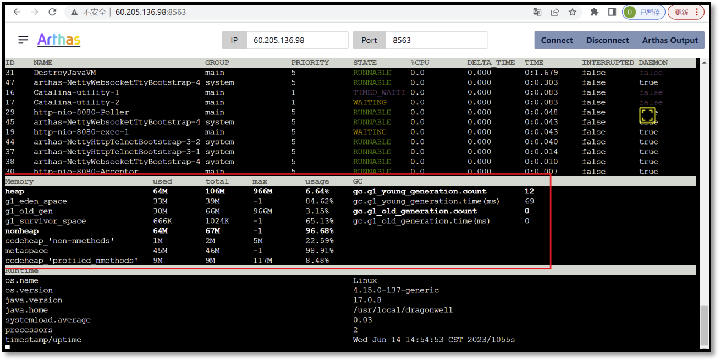
Task: Click the browser forward arrow
Action: tap(34, 12)
